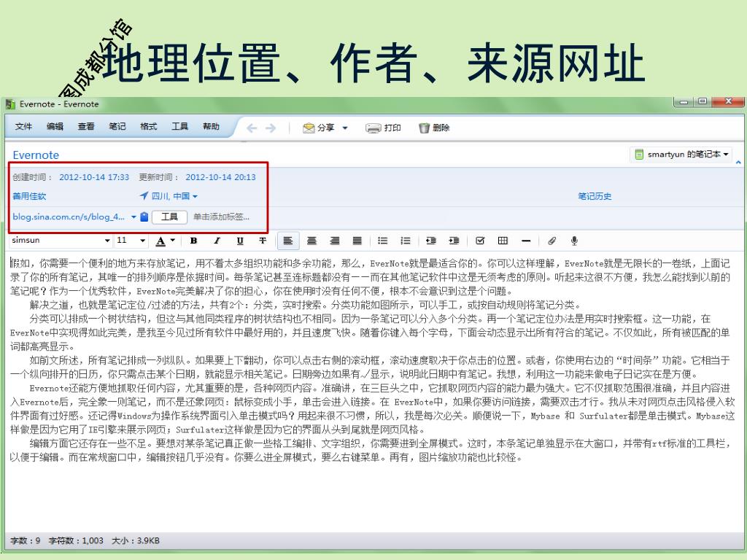Click the blue tag icon
This screenshot has width=747, height=560.
point(144,217)
